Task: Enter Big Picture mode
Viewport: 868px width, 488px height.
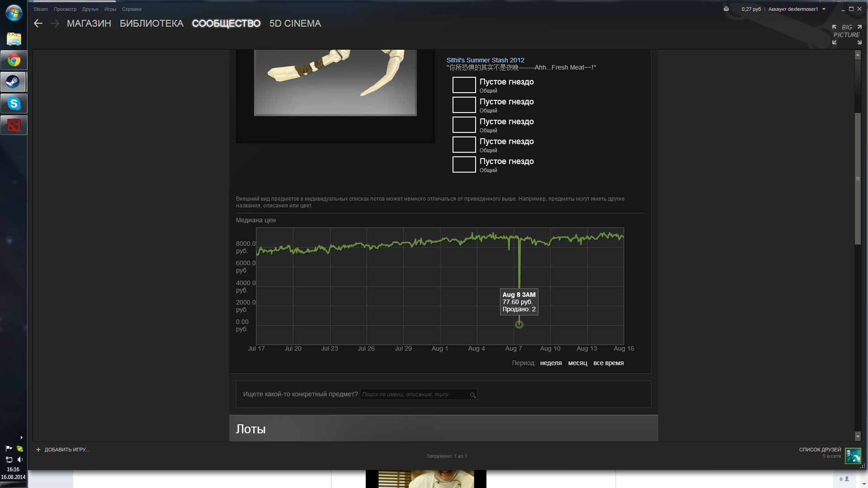Action: click(846, 34)
